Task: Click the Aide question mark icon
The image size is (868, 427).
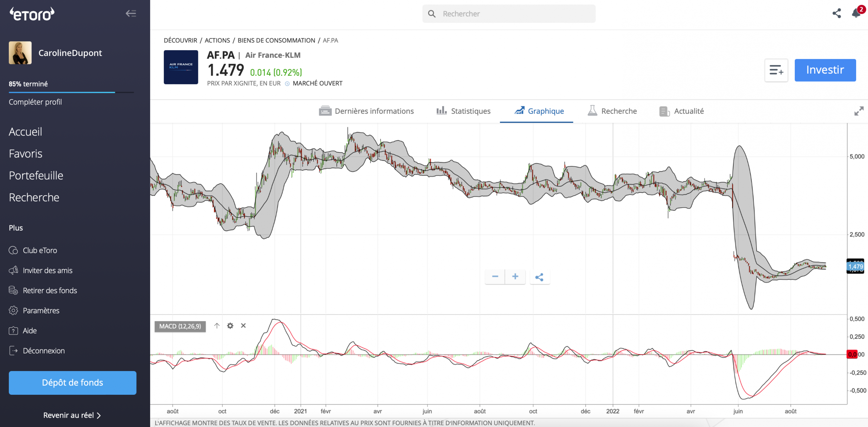Action: click(x=13, y=331)
